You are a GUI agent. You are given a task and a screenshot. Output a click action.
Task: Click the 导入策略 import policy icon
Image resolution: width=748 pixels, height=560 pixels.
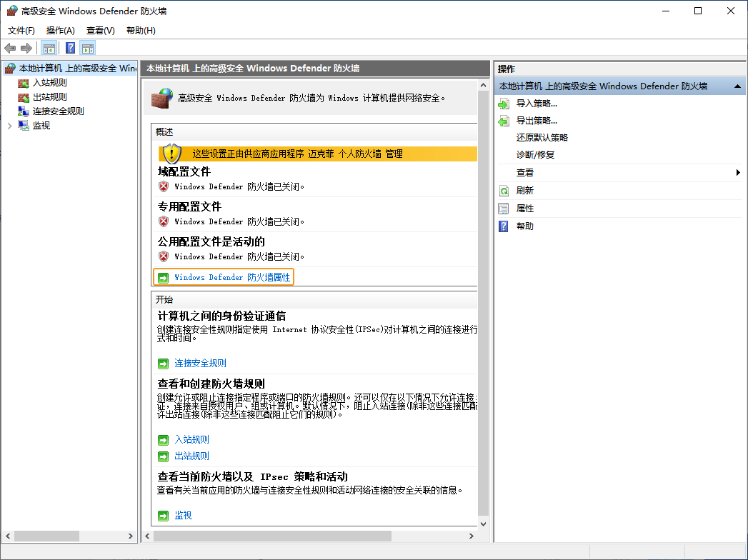coord(502,102)
